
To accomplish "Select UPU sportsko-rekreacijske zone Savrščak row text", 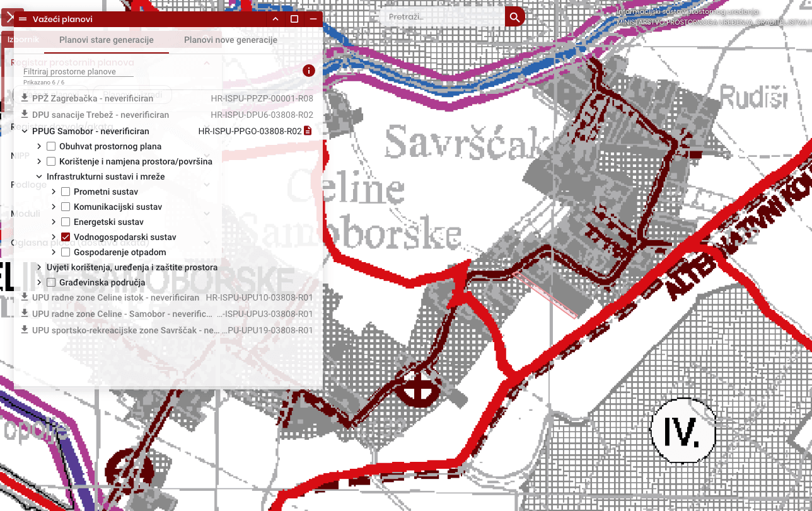I will pos(126,330).
